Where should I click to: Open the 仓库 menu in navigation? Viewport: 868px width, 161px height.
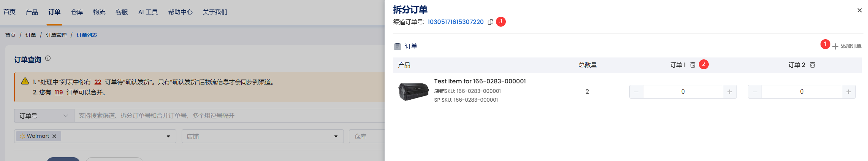[77, 12]
